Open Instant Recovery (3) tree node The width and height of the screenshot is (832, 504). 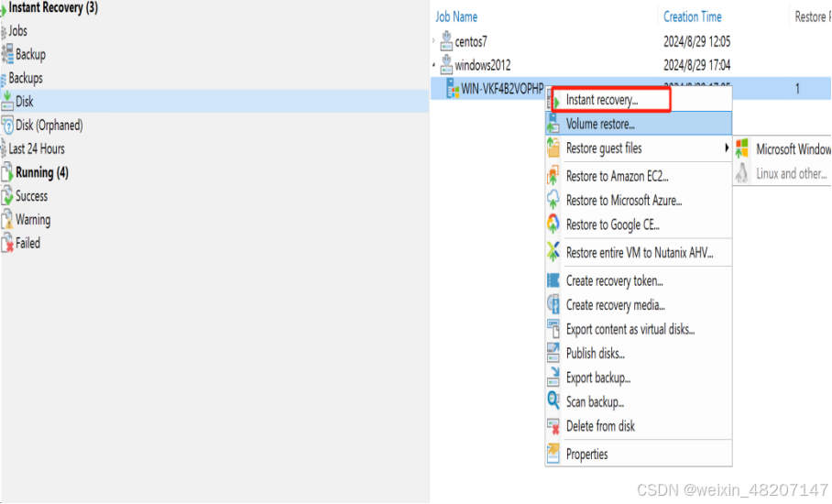tap(53, 7)
